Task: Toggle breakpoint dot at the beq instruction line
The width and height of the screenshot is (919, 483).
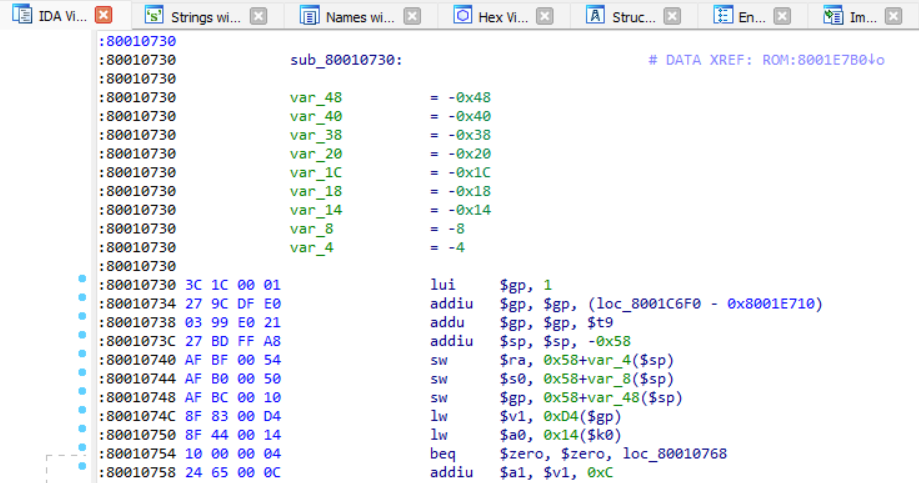Action: click(x=83, y=454)
